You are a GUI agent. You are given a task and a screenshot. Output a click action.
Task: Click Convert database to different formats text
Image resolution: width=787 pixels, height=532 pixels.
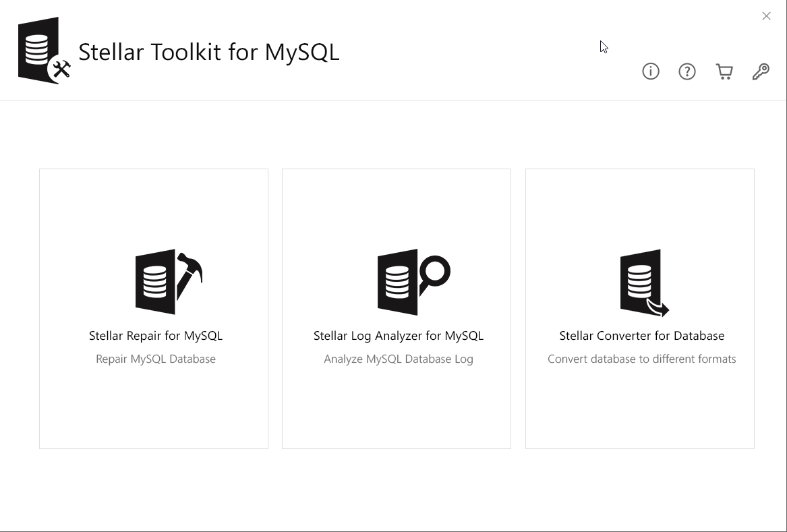click(641, 359)
